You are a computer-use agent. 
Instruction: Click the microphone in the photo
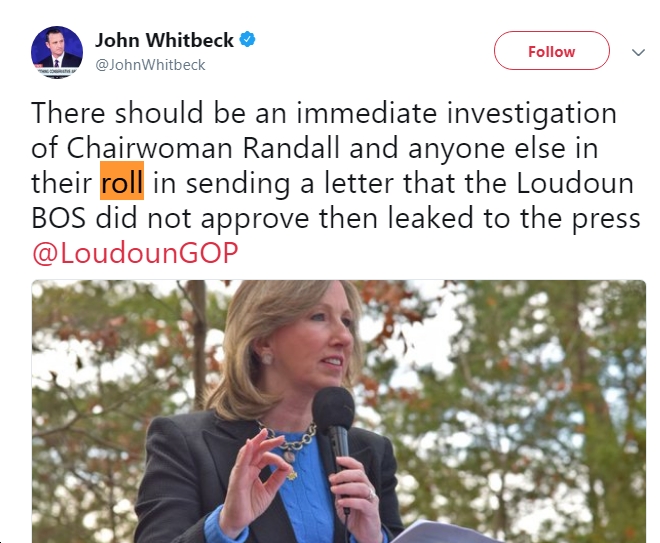pos(335,434)
